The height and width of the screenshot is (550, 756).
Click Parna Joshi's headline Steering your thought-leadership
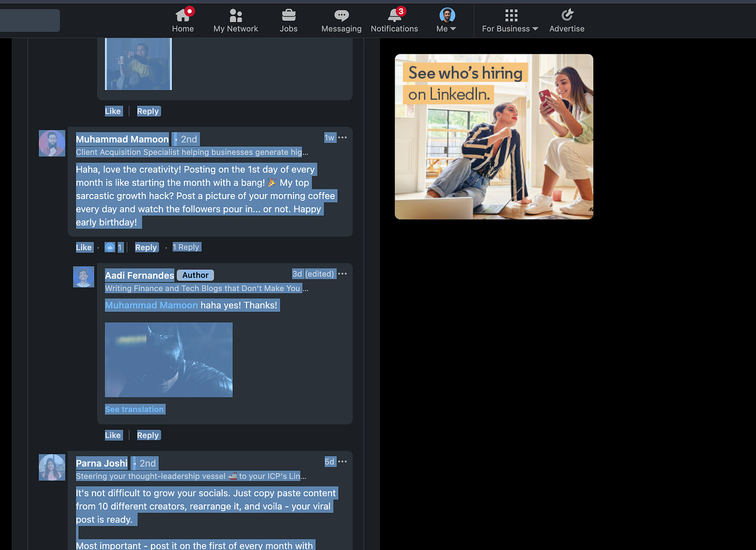coord(191,476)
